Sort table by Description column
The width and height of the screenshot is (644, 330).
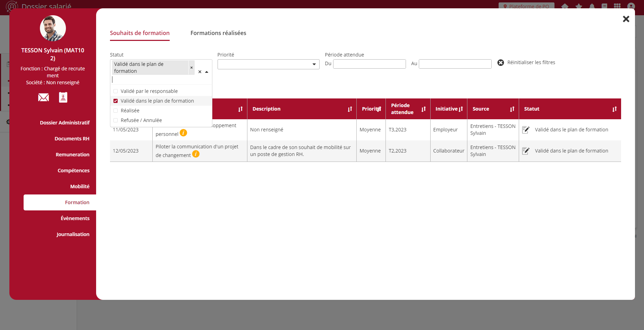350,109
